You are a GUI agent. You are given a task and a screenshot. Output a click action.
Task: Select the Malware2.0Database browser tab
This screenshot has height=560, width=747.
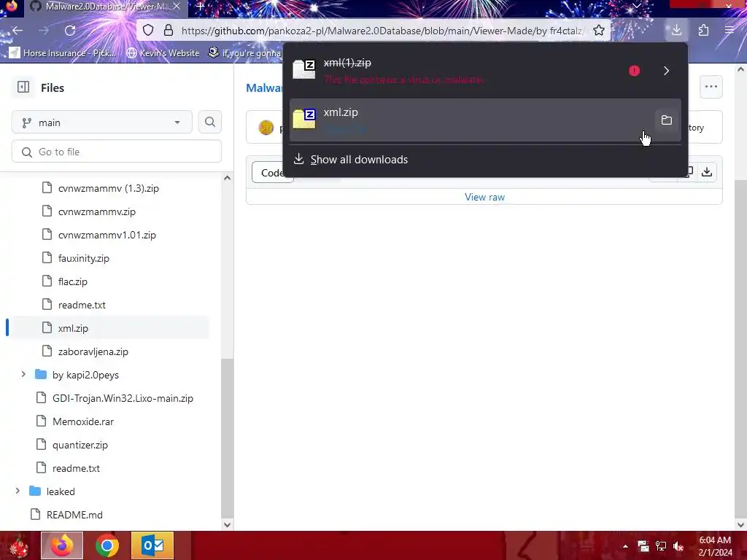click(x=105, y=6)
